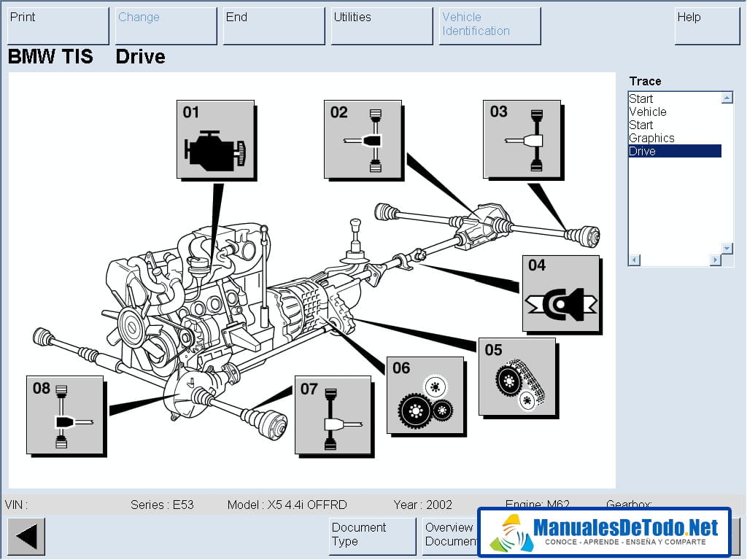Open engine group icon 01
Screen dimensions: 747x560
(x=216, y=139)
